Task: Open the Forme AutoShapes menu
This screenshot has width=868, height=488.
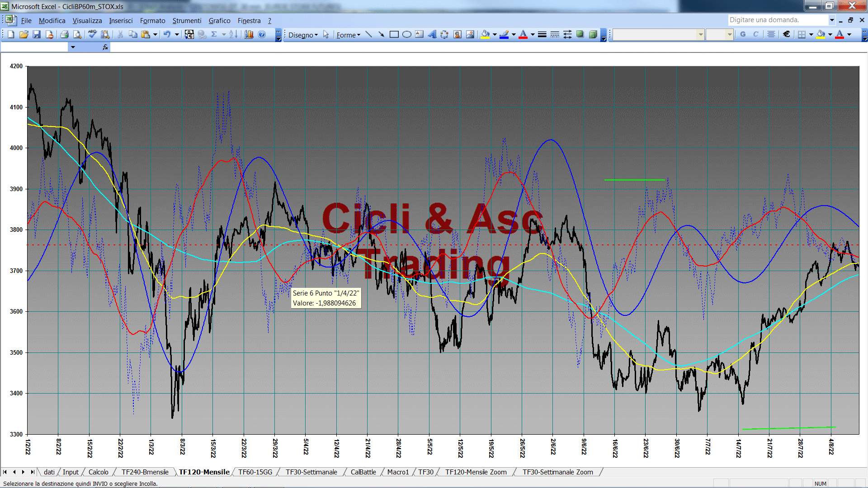Action: pos(348,35)
